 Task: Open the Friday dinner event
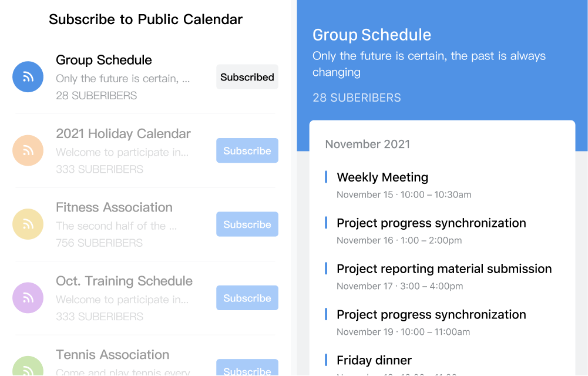click(x=374, y=360)
